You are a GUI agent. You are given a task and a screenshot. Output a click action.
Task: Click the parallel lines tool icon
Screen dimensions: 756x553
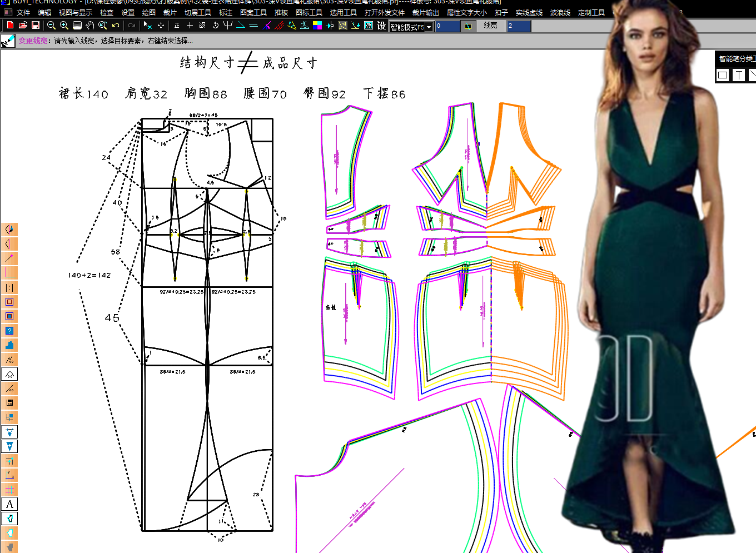click(253, 26)
